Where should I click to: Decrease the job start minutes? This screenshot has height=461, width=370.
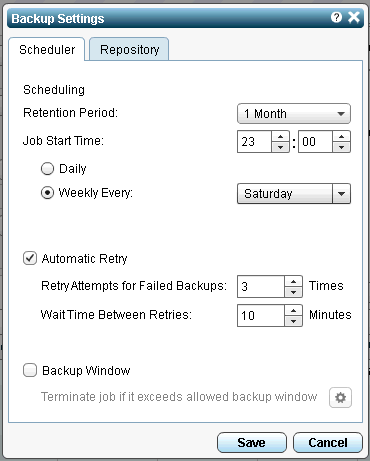point(341,147)
